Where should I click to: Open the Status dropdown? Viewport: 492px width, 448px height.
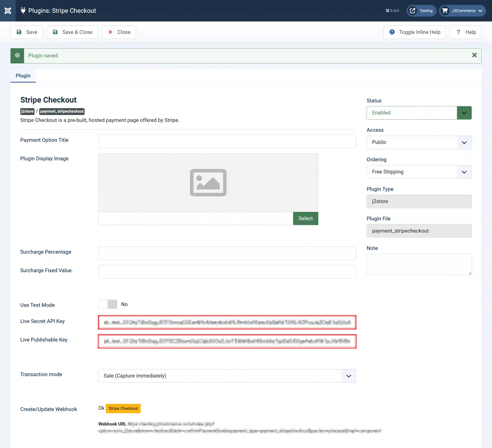click(x=419, y=113)
